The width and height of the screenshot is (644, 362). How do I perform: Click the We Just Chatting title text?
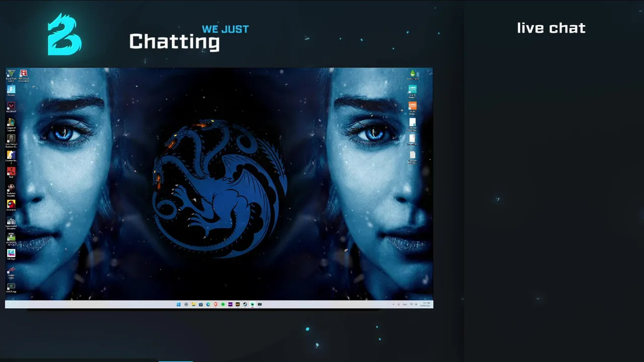[189, 38]
